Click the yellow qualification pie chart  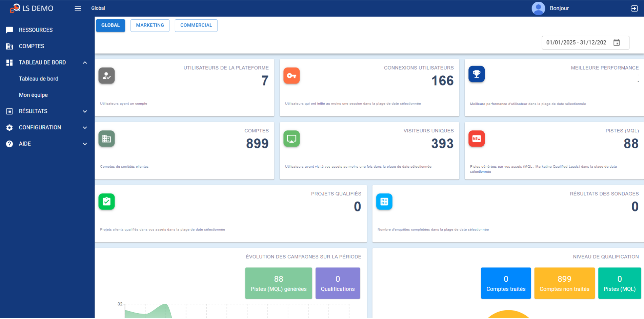click(x=508, y=315)
